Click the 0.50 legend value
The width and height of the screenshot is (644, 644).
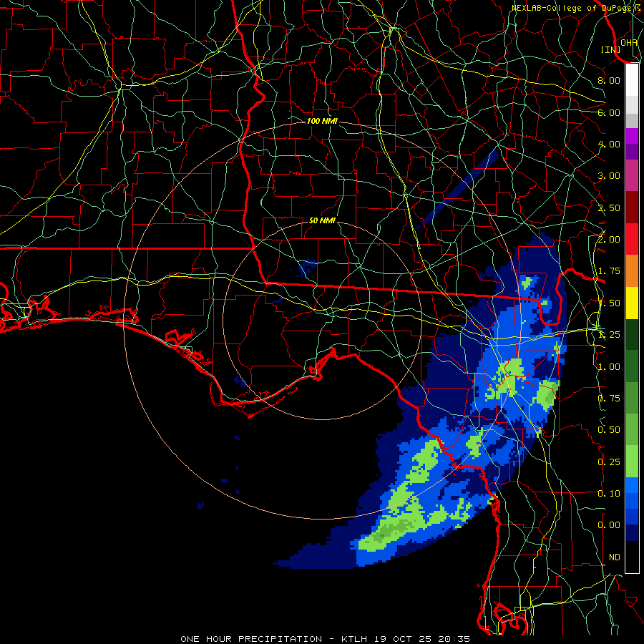pyautogui.click(x=609, y=430)
